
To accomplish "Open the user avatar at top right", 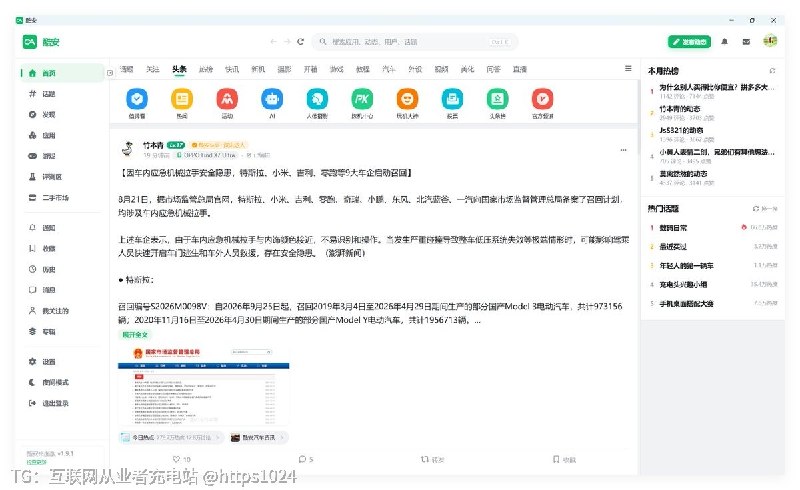I will 770,41.
